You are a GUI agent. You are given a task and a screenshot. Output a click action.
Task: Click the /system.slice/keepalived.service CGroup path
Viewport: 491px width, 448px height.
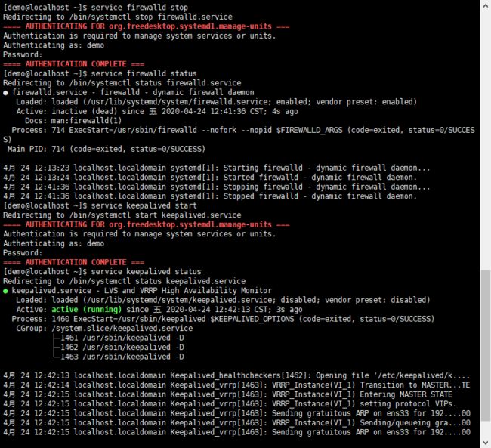point(122,329)
